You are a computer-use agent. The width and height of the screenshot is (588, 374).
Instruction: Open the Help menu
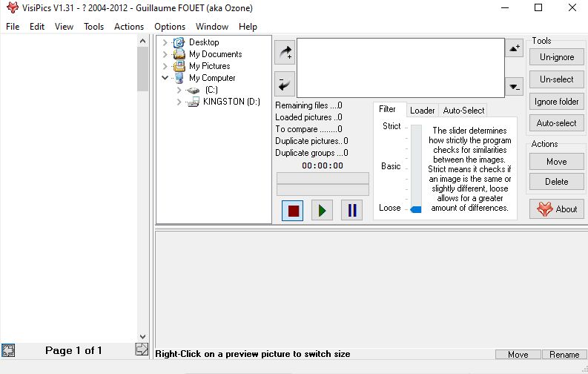[248, 27]
